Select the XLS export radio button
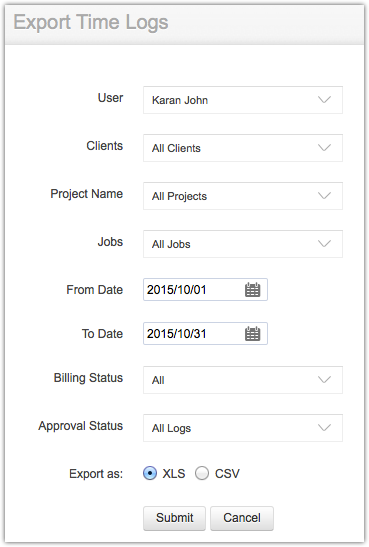The image size is (369, 547). coord(150,473)
